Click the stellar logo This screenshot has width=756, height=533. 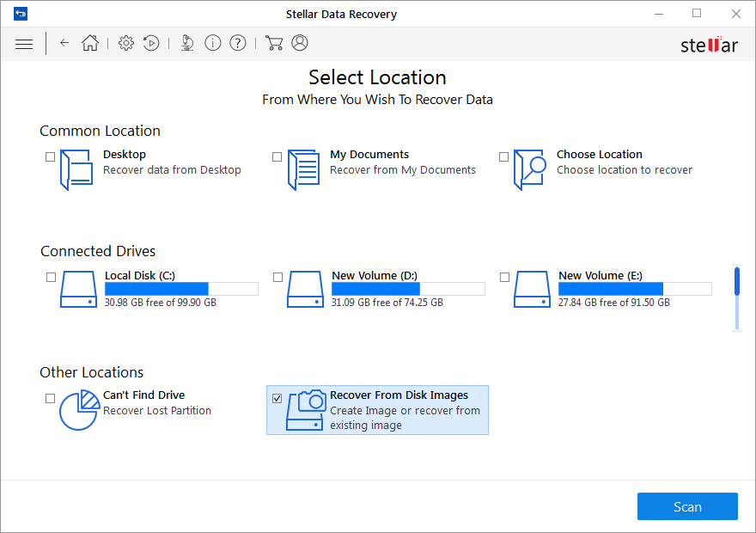click(x=709, y=45)
